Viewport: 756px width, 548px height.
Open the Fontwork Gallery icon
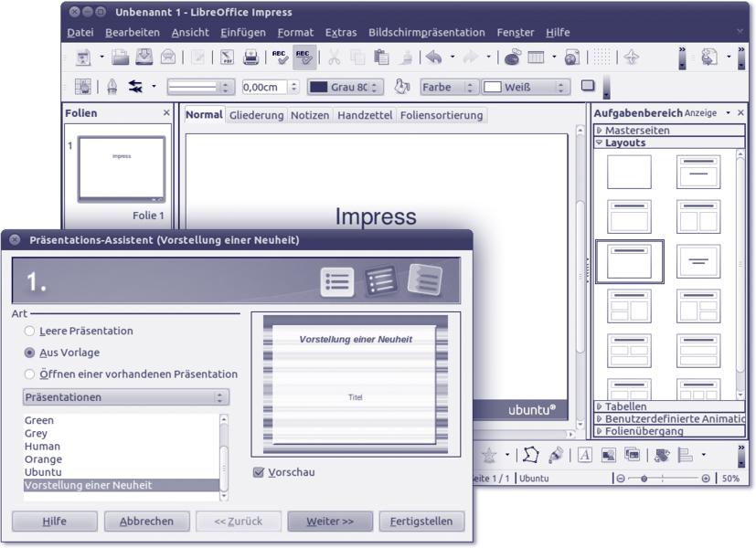pos(585,455)
